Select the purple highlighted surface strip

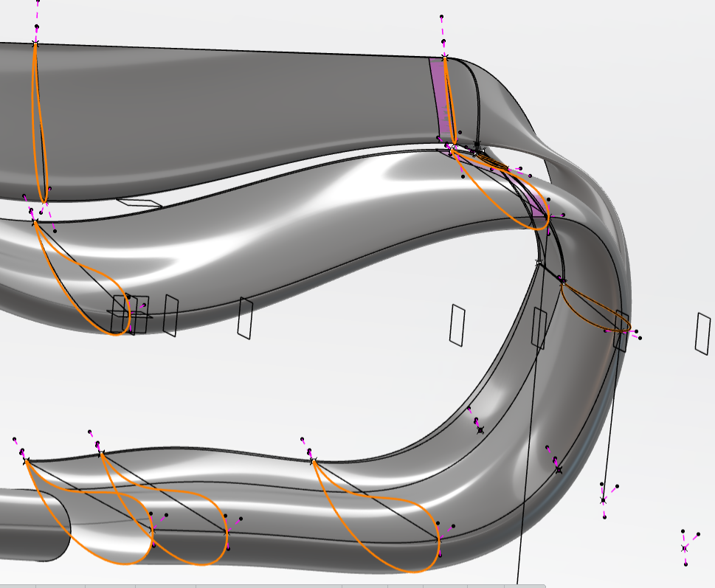[x=438, y=98]
